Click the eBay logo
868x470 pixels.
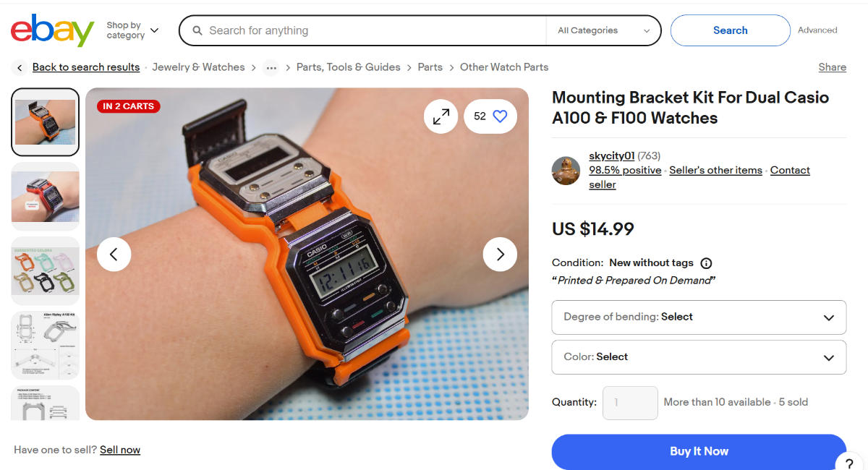52,30
